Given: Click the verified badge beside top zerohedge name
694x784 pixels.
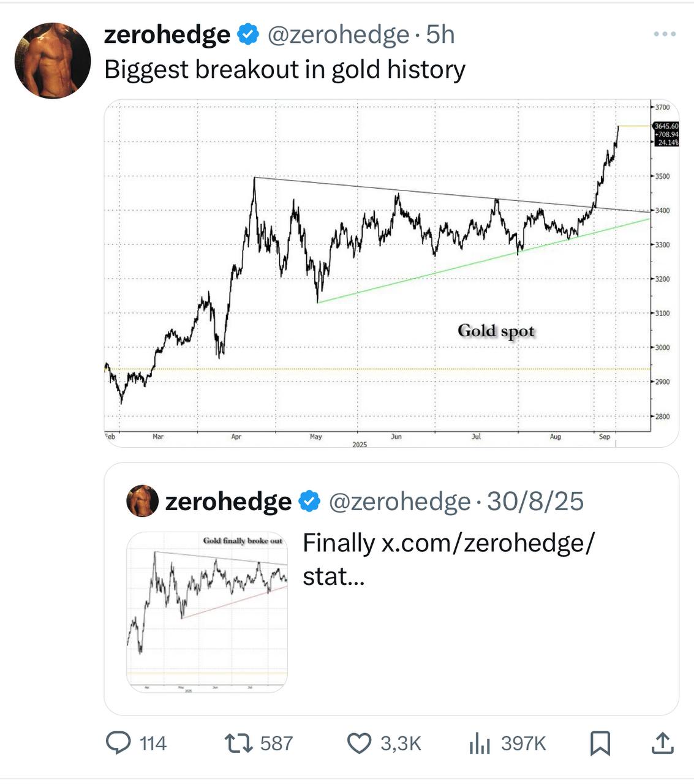Looking at the screenshot, I should click(248, 35).
